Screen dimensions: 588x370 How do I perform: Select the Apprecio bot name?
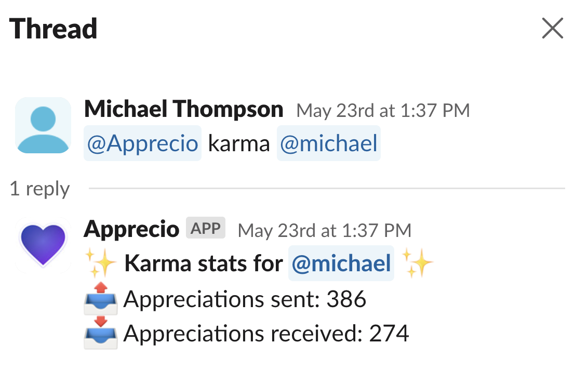131,229
